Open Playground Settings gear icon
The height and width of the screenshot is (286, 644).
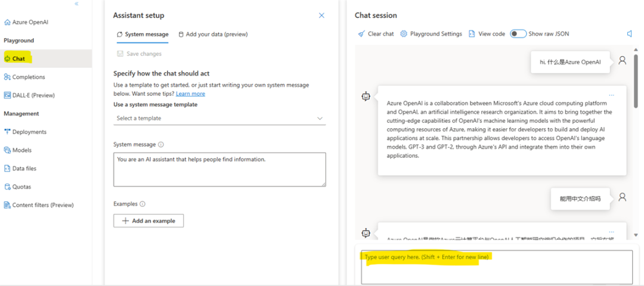[x=404, y=34]
